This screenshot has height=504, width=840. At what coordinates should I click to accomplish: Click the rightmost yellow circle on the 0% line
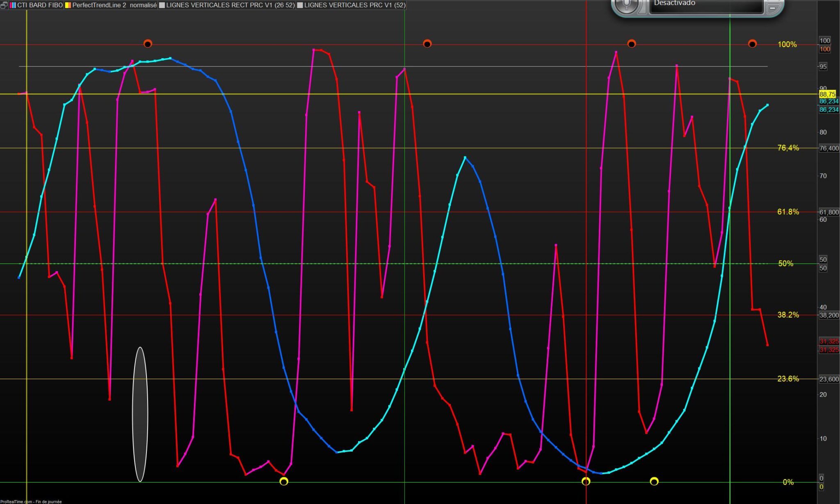654,481
